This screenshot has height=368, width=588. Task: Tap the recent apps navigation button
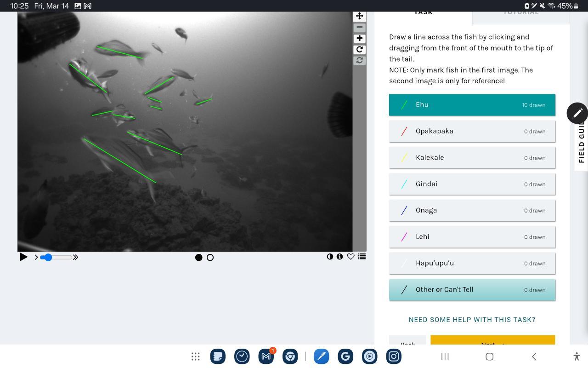[445, 356]
